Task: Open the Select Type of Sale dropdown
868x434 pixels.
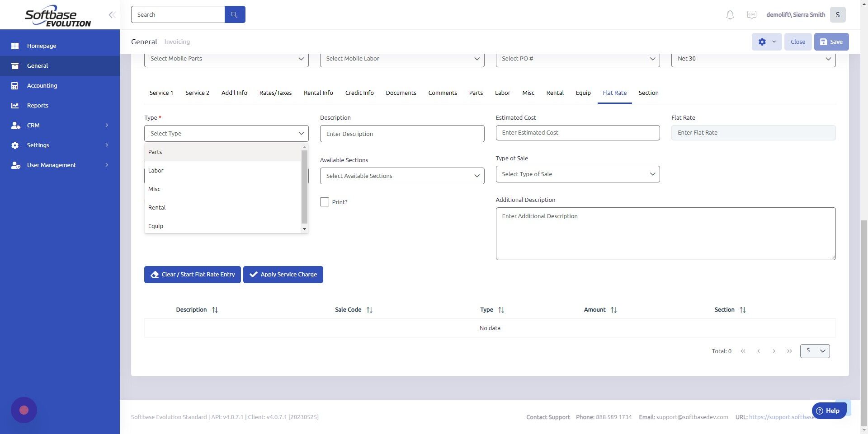Action: (x=577, y=174)
